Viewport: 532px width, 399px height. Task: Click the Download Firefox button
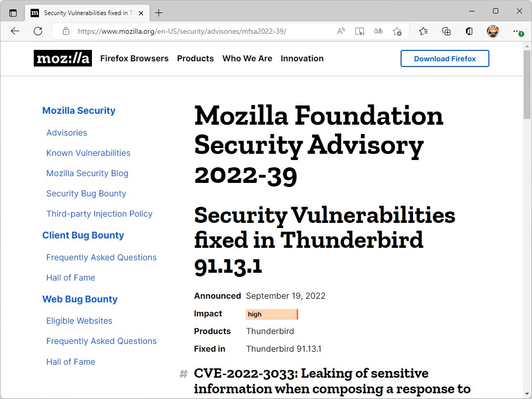pyautogui.click(x=445, y=58)
